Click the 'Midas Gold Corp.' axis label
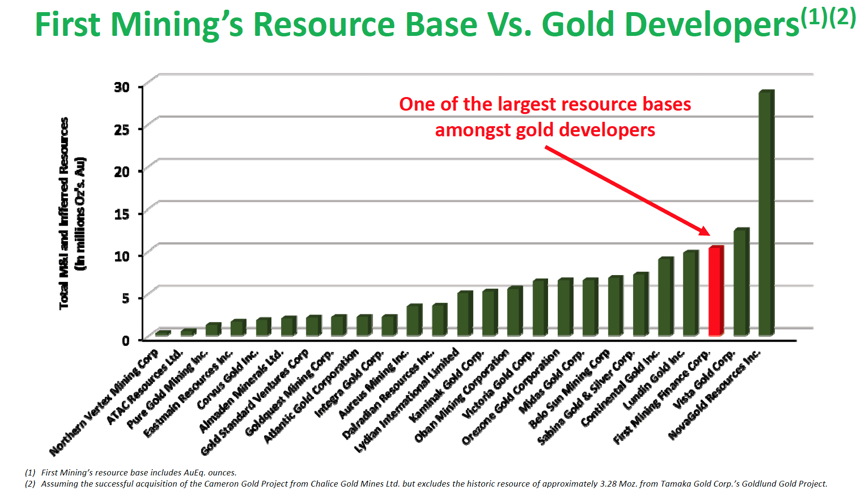The width and height of the screenshot is (868, 491). point(552,380)
